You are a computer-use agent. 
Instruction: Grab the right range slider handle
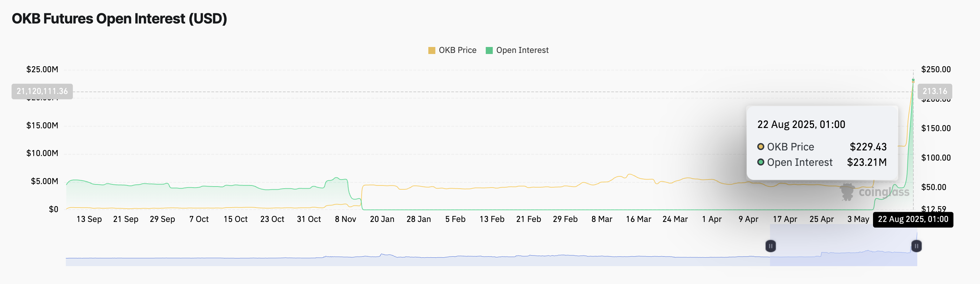pos(916,246)
